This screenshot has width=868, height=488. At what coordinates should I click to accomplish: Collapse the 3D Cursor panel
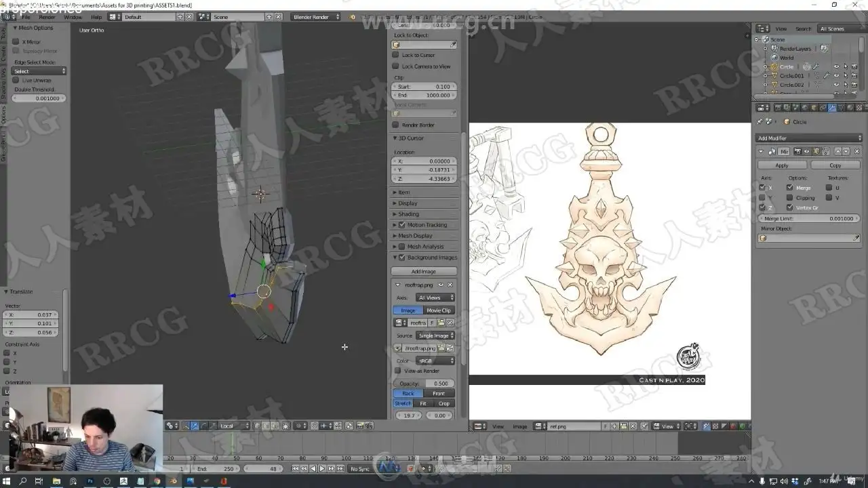(x=410, y=138)
